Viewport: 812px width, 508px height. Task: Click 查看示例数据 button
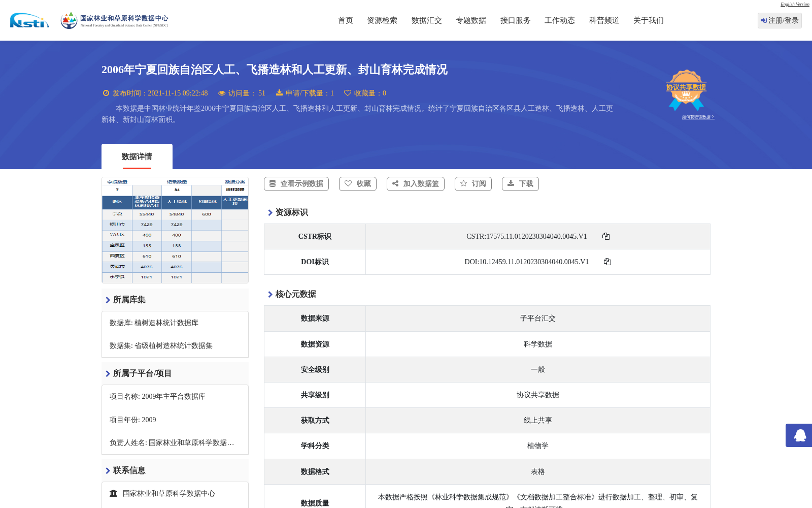(x=296, y=184)
